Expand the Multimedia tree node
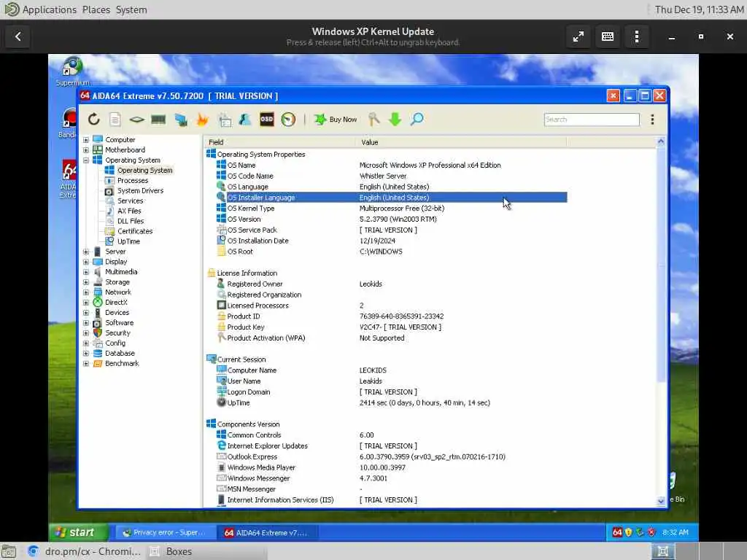The image size is (747, 560). [86, 272]
